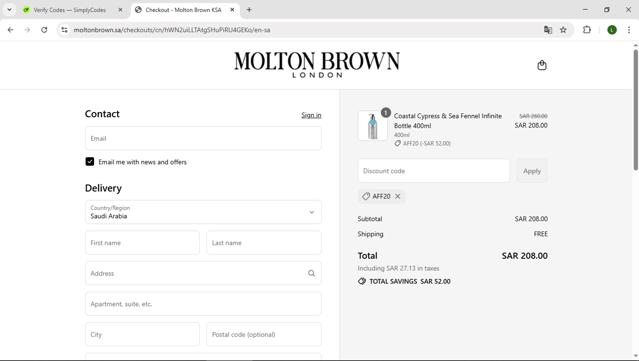Image resolution: width=639 pixels, height=361 pixels.
Task: Click the Contact heading
Action: coord(102,114)
